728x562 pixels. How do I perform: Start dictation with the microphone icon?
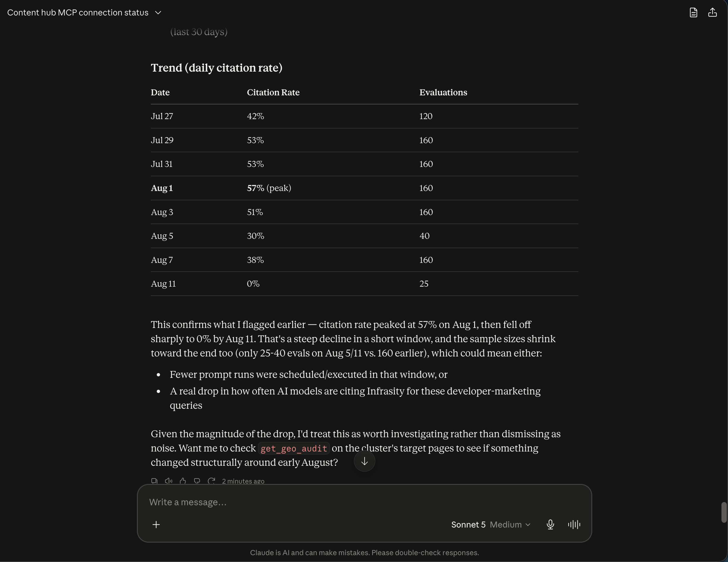[x=550, y=525]
